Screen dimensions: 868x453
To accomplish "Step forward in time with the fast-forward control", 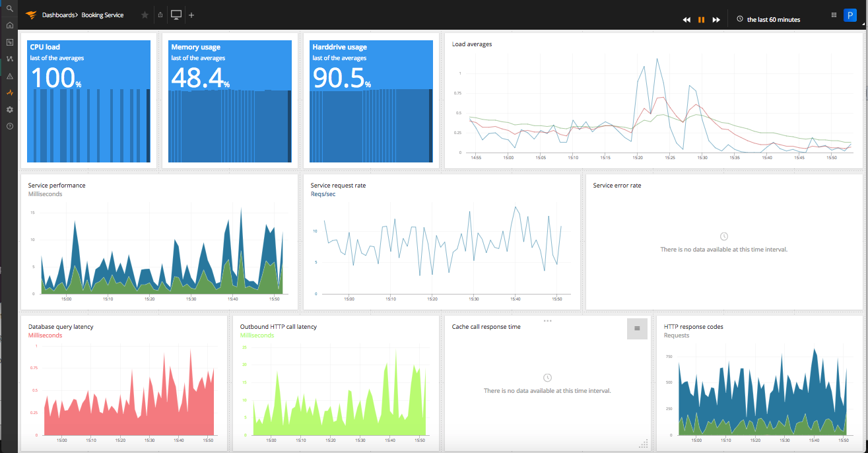I will tap(716, 19).
